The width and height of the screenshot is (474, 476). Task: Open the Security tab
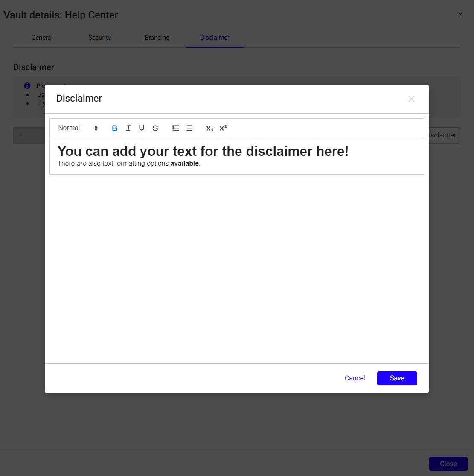tap(99, 38)
